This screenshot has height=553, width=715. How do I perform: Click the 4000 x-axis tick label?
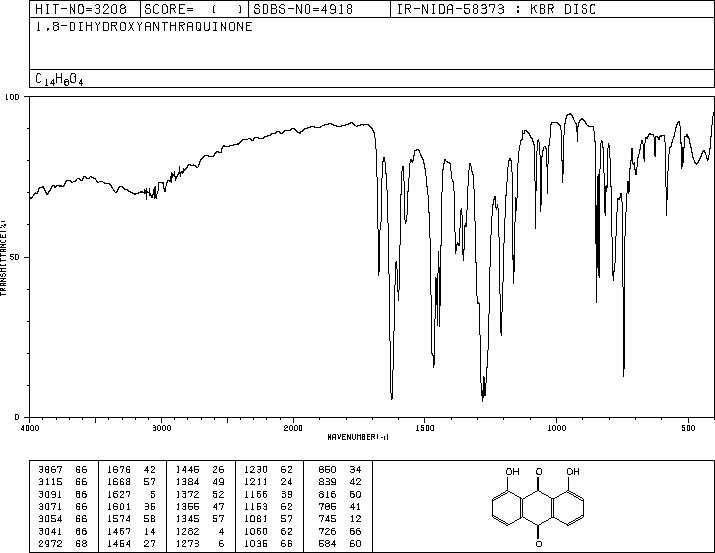pos(30,428)
